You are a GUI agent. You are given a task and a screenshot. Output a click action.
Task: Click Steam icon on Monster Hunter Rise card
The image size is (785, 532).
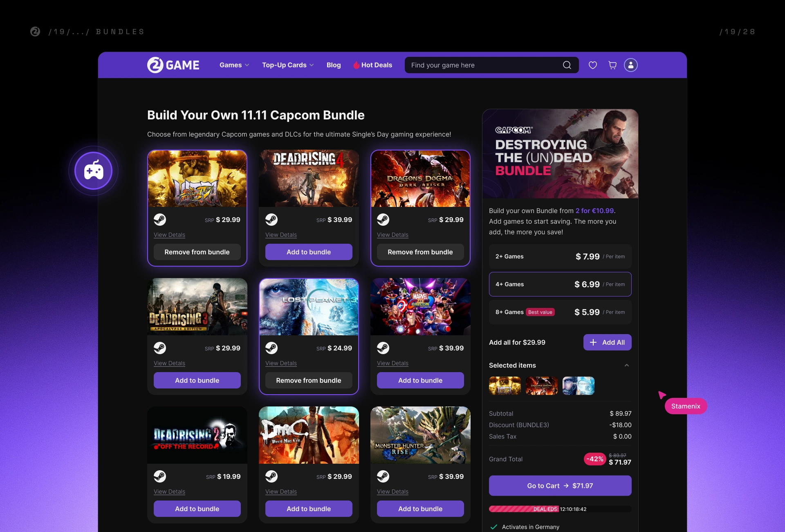383,476
